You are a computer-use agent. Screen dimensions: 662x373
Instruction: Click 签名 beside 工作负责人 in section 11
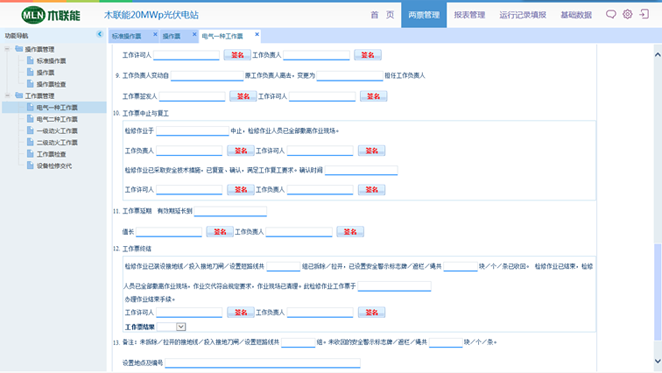(x=350, y=231)
